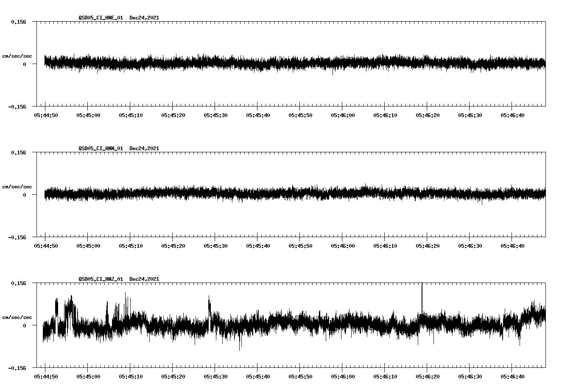
Task: Click 05:45:00 time label under HNZ plot
Action: tap(88, 377)
